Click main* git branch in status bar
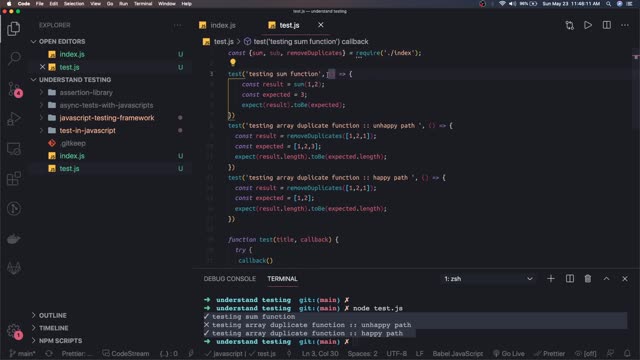The height and width of the screenshot is (360, 640). 22,353
